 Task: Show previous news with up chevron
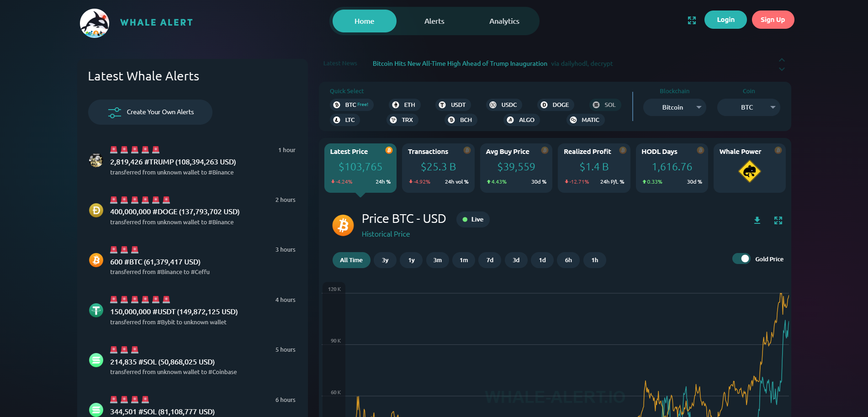click(782, 60)
